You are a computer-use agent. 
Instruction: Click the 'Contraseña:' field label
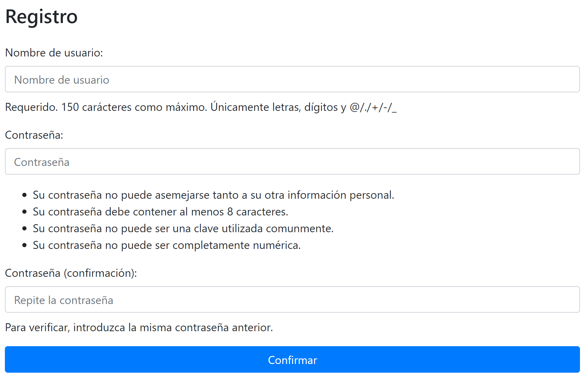(34, 135)
